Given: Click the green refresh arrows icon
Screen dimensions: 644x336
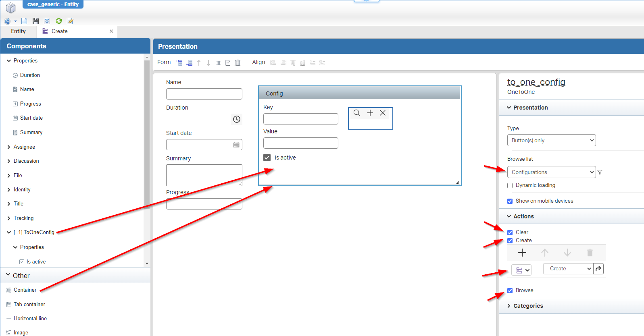Looking at the screenshot, I should click(x=59, y=21).
